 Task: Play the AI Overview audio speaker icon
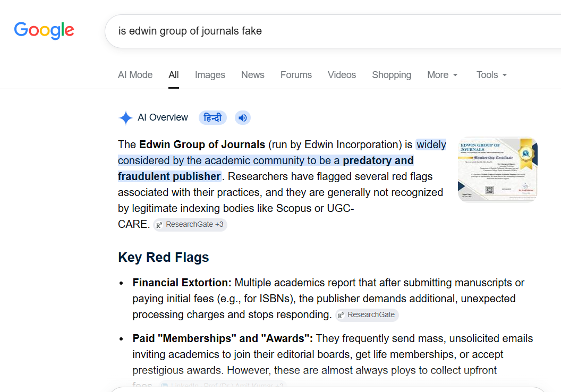tap(243, 118)
